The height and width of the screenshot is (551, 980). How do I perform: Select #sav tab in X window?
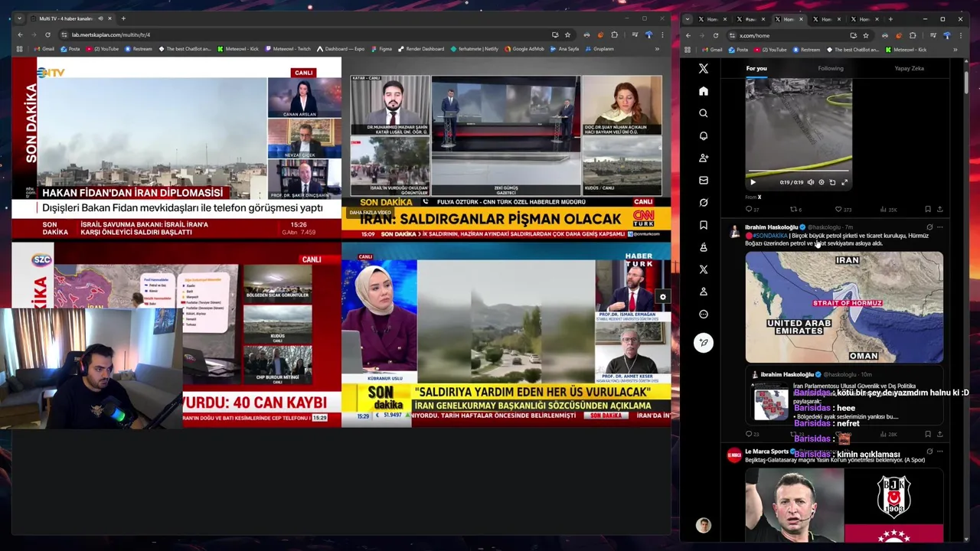tap(750, 19)
